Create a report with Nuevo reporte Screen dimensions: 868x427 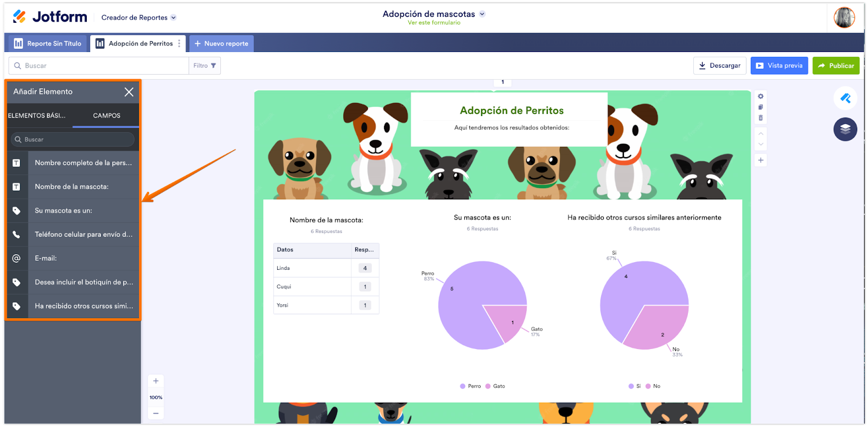click(221, 43)
